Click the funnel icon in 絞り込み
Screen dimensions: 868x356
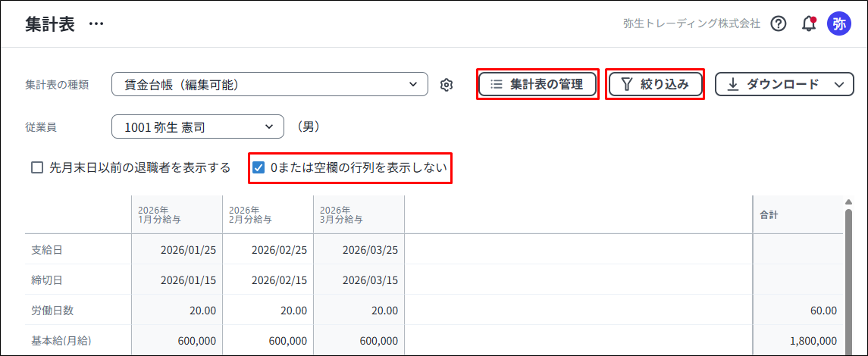click(x=626, y=84)
